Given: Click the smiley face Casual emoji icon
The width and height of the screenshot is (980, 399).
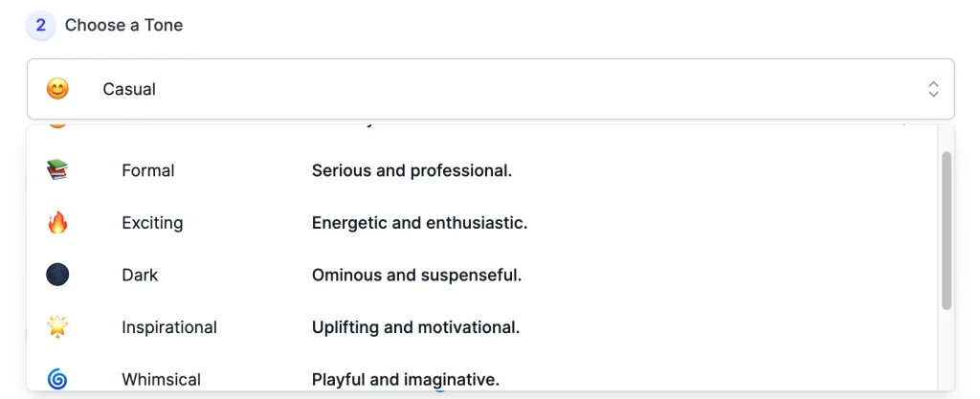Looking at the screenshot, I should [x=57, y=89].
